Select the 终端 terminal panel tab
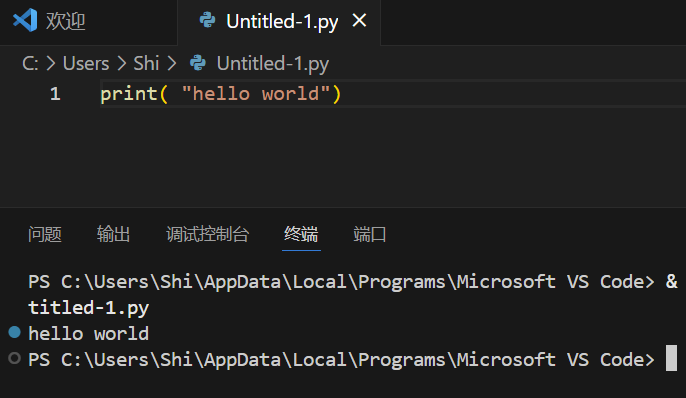Image resolution: width=686 pixels, height=398 pixels. tap(301, 234)
